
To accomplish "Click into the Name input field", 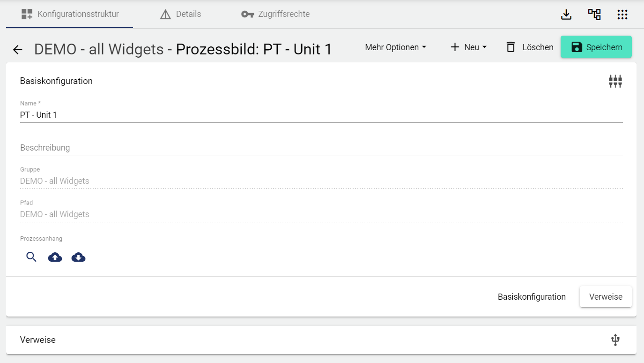I will point(321,115).
